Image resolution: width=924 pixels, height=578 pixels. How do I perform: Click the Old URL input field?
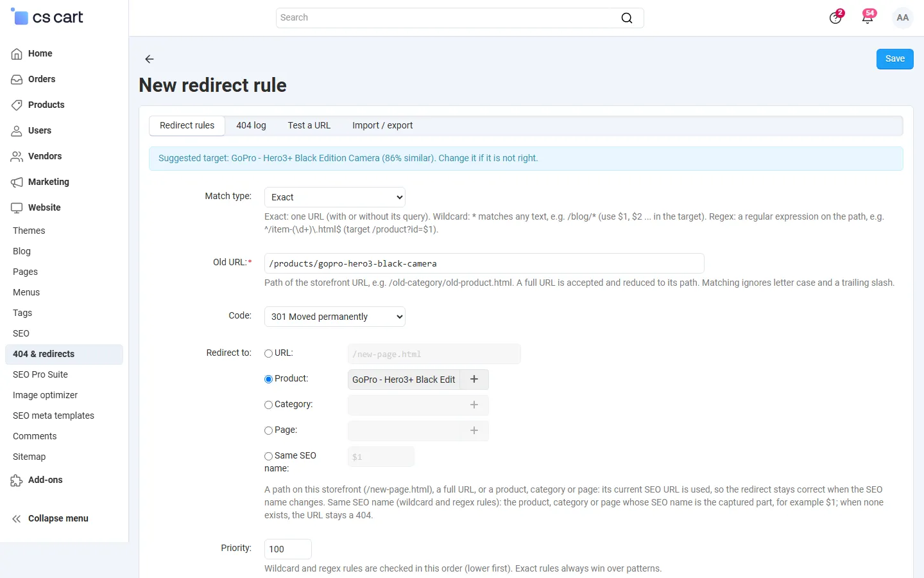point(484,264)
